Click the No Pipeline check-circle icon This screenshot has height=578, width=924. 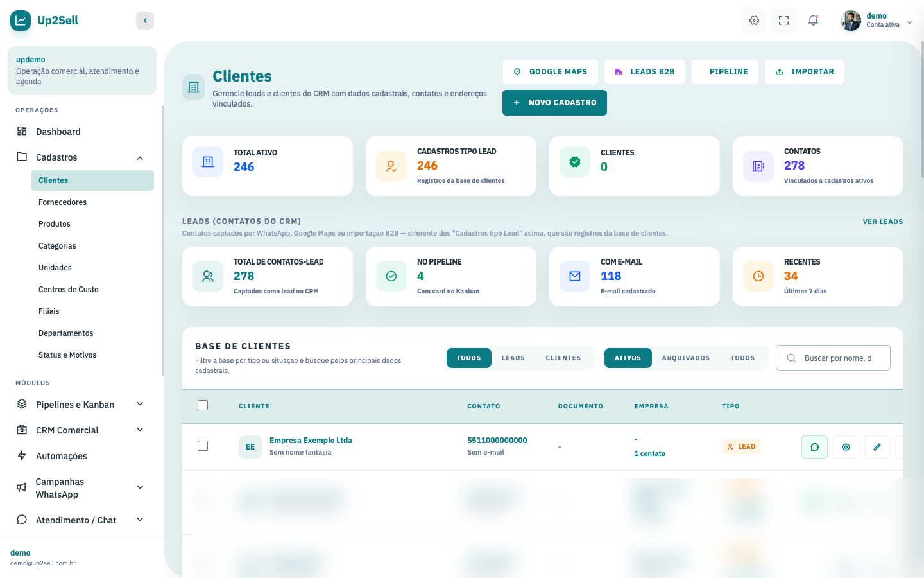[x=391, y=276]
